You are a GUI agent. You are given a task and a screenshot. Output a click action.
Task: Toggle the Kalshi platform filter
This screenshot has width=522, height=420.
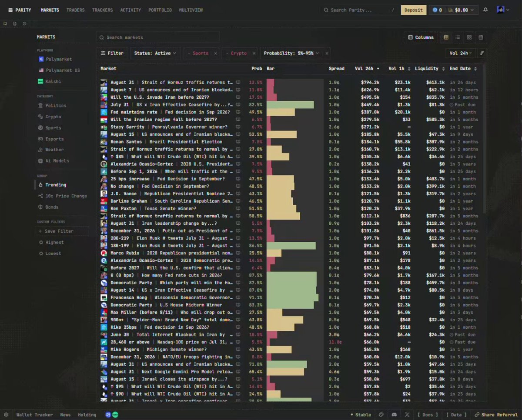[x=50, y=81]
